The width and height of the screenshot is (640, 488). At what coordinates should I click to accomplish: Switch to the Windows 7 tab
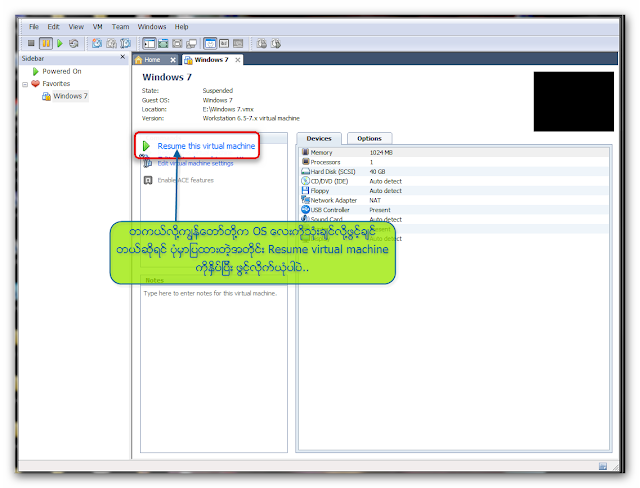coord(211,60)
